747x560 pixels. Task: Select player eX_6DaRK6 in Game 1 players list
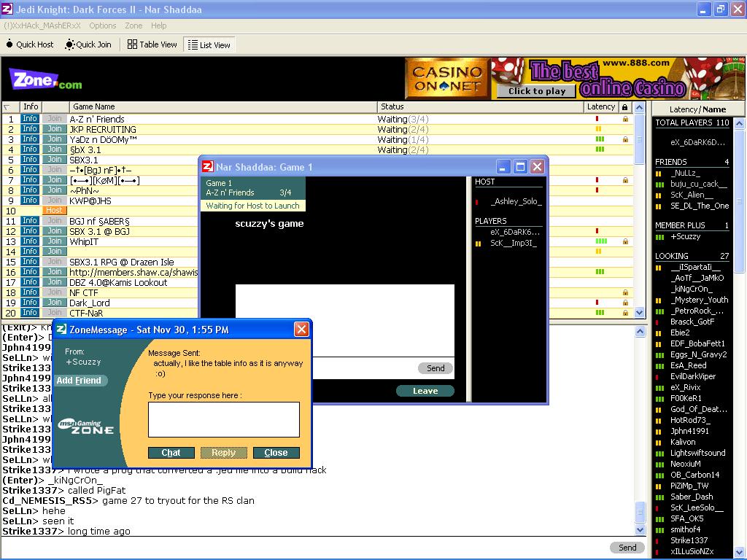(515, 233)
